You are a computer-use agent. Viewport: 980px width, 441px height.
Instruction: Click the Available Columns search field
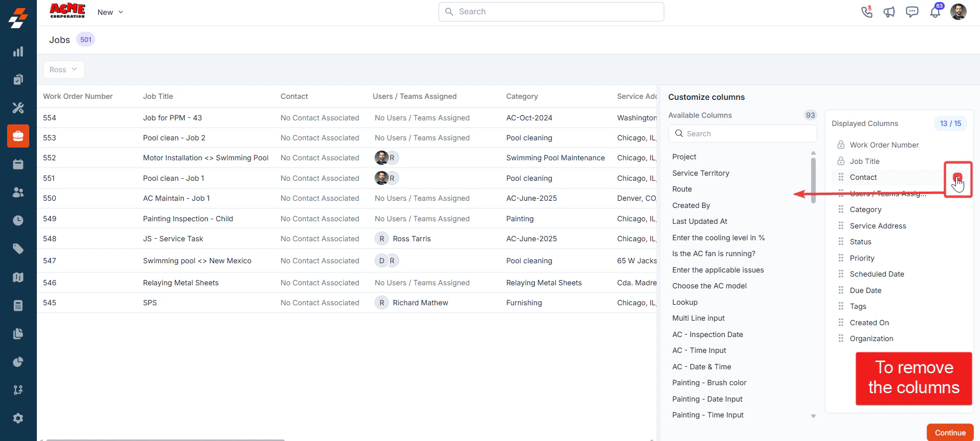point(743,134)
